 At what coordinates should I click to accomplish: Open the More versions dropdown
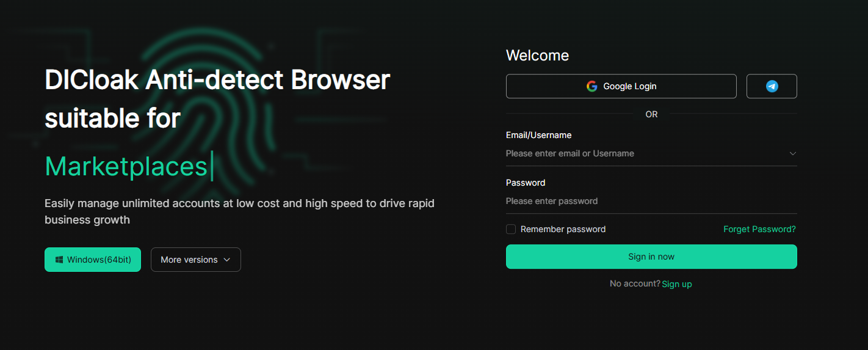point(195,260)
